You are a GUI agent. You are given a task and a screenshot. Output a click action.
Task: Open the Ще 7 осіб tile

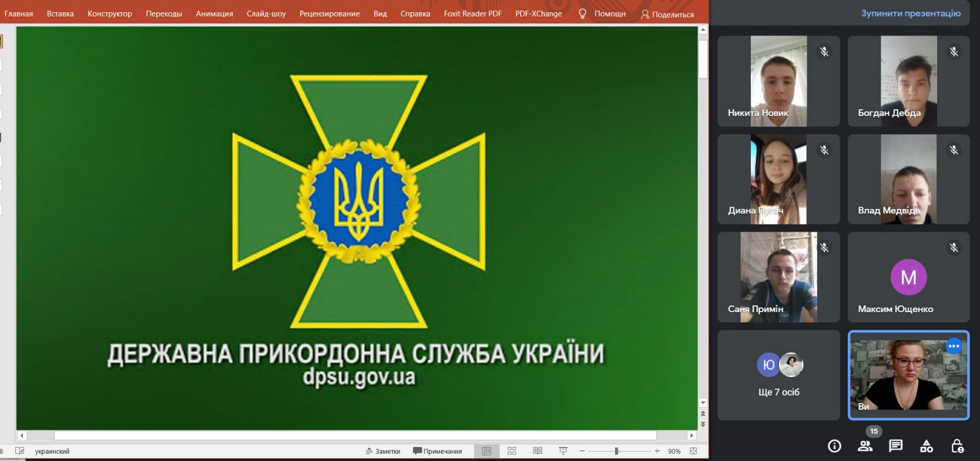point(778,375)
